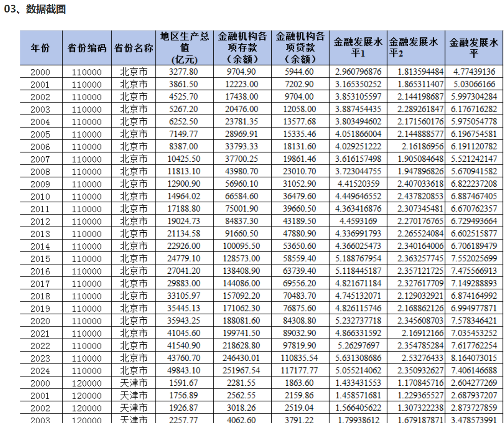Click loan value 2159.86
Viewport: 504px width, 423px height.
tap(299, 395)
